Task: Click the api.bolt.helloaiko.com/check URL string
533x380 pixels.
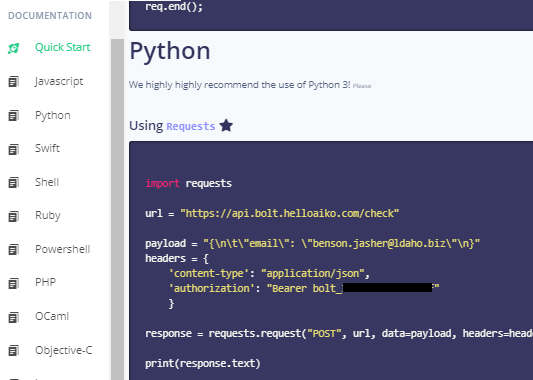Action: pyautogui.click(x=290, y=213)
